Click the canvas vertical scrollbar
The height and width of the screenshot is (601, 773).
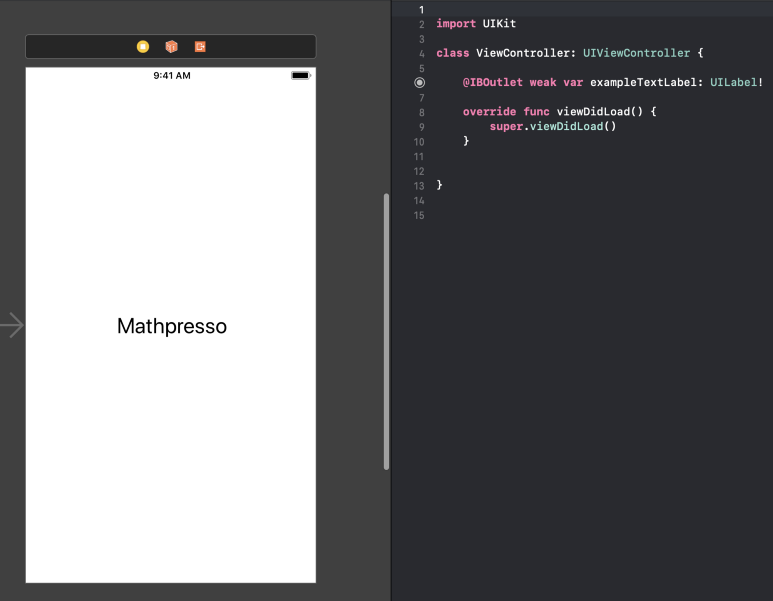[386, 330]
